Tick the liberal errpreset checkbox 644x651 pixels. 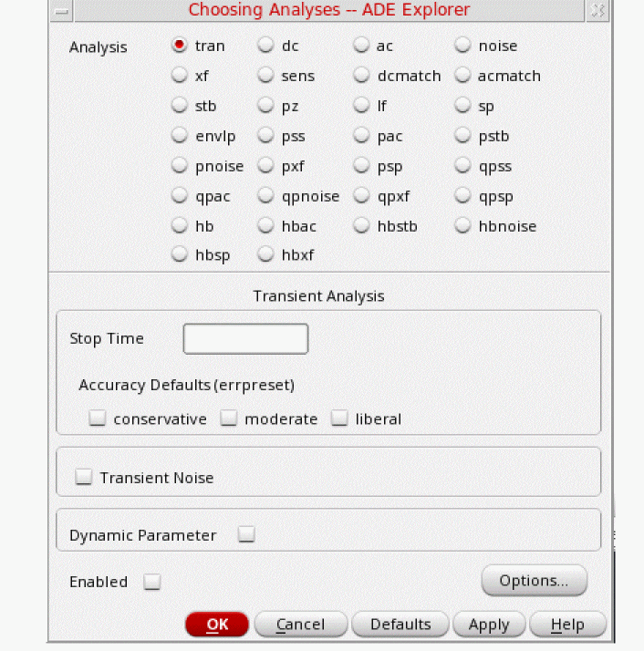(339, 418)
